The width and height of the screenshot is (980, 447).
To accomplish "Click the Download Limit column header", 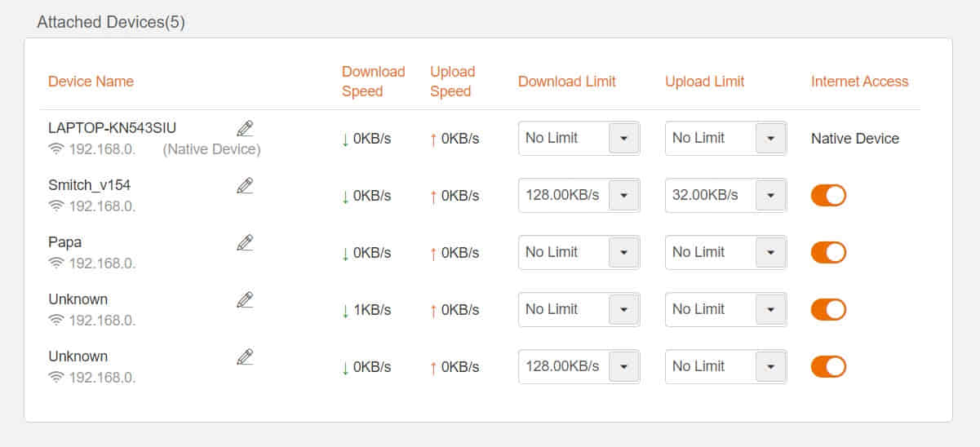I will (x=567, y=82).
